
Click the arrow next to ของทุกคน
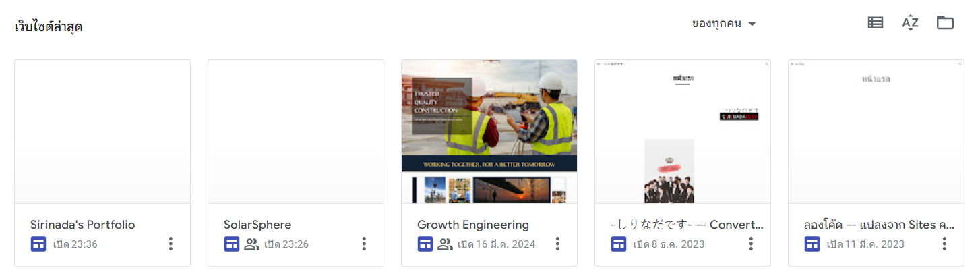click(x=752, y=24)
